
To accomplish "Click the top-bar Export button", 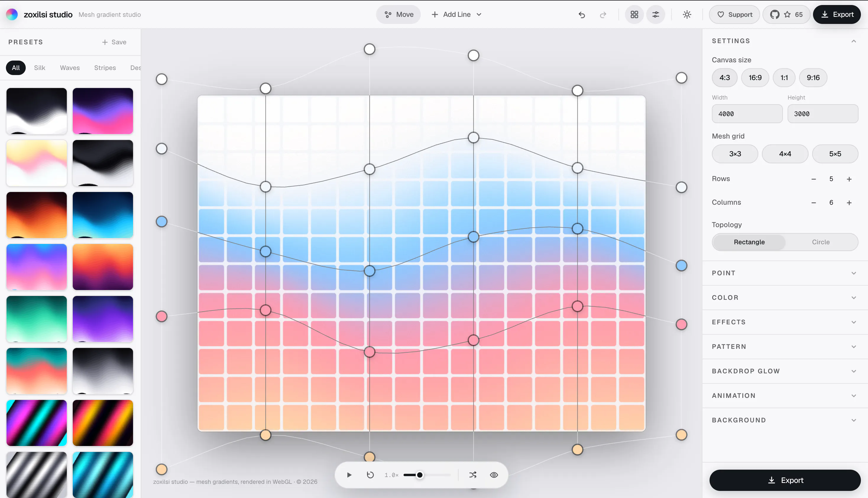I will [x=837, y=14].
